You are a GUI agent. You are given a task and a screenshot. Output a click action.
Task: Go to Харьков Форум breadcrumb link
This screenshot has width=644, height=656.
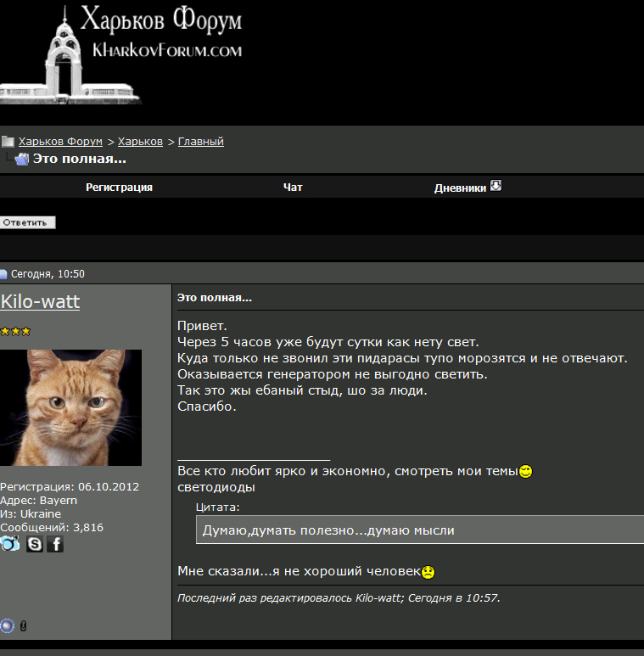pos(60,142)
